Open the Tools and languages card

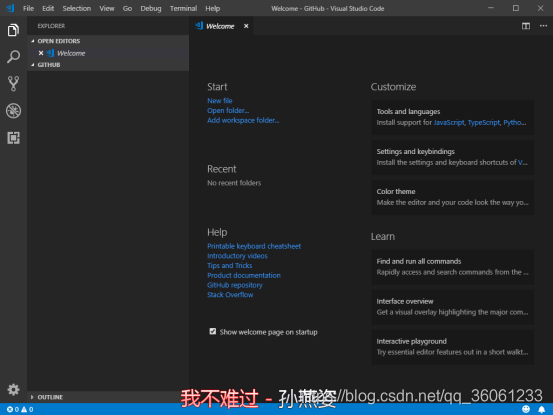[452, 117]
